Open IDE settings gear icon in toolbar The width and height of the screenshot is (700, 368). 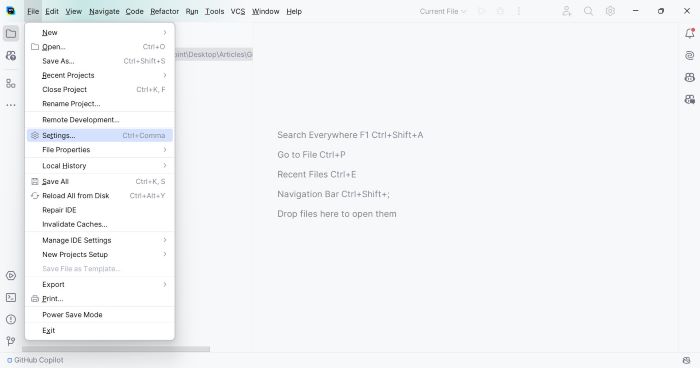point(610,11)
